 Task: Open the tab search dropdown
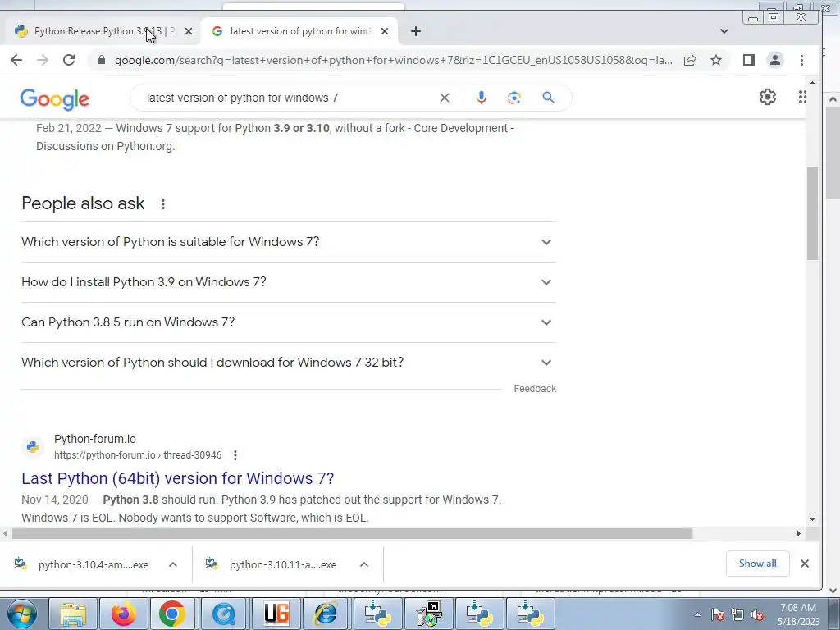pyautogui.click(x=724, y=31)
